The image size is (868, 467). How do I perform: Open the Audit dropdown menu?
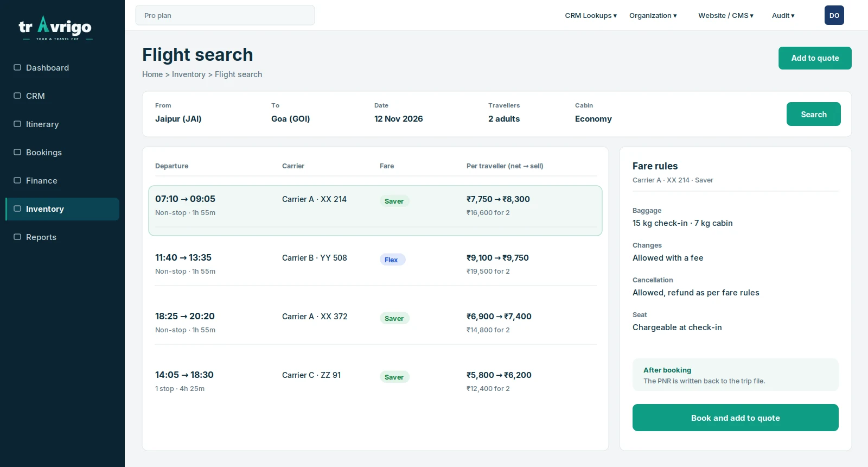pos(783,16)
